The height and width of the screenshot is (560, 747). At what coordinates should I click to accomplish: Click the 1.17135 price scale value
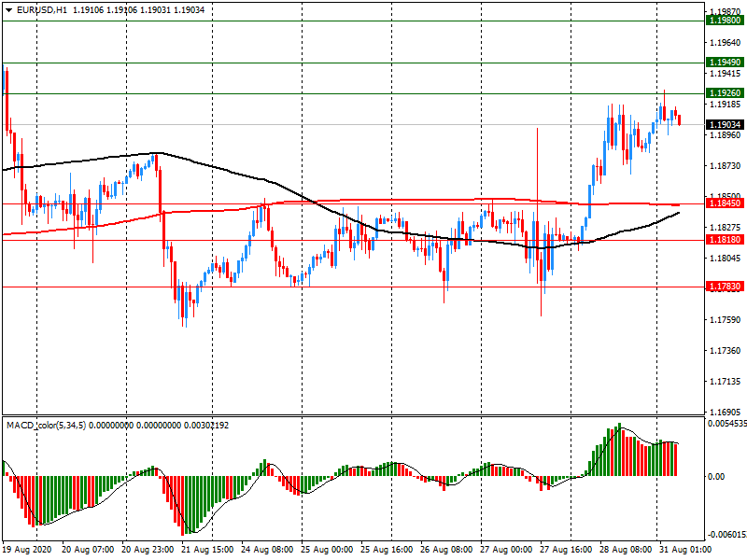[724, 382]
